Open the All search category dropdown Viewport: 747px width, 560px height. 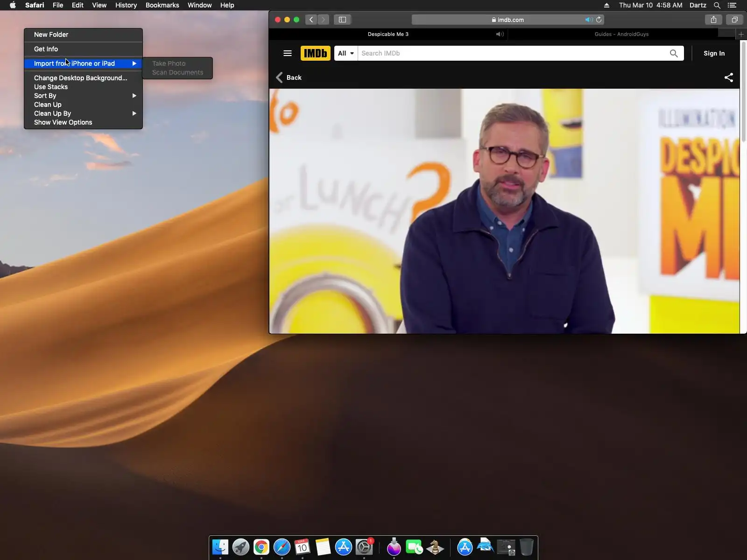346,53
